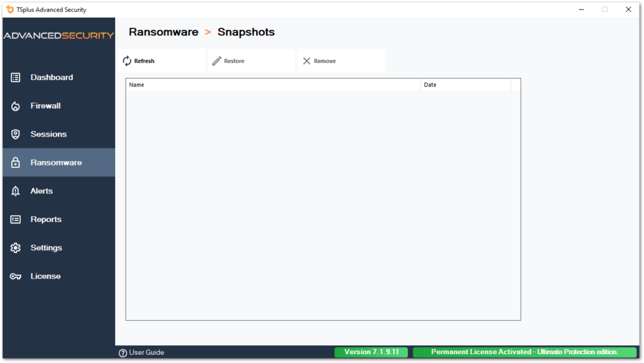Open Settings using the gear icon
Screen dimensions: 644x363
(16, 247)
